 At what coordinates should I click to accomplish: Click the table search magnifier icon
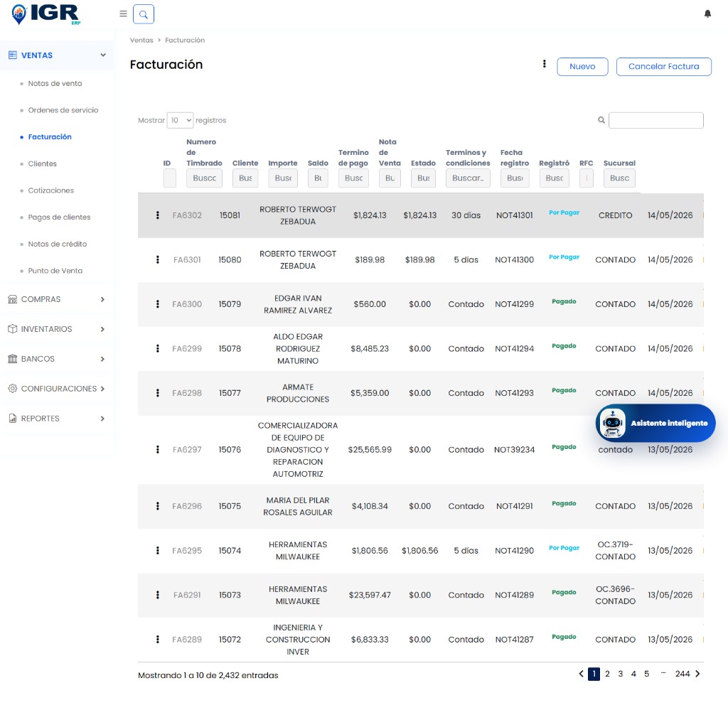[x=601, y=120]
